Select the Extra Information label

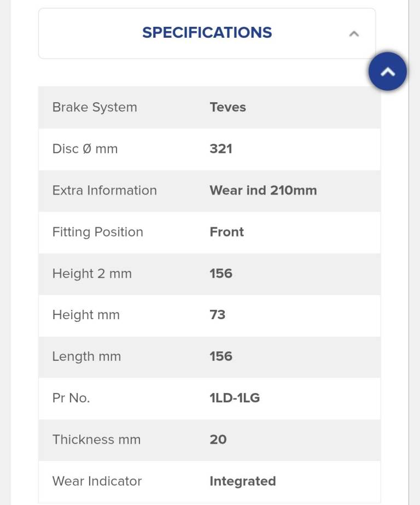104,190
